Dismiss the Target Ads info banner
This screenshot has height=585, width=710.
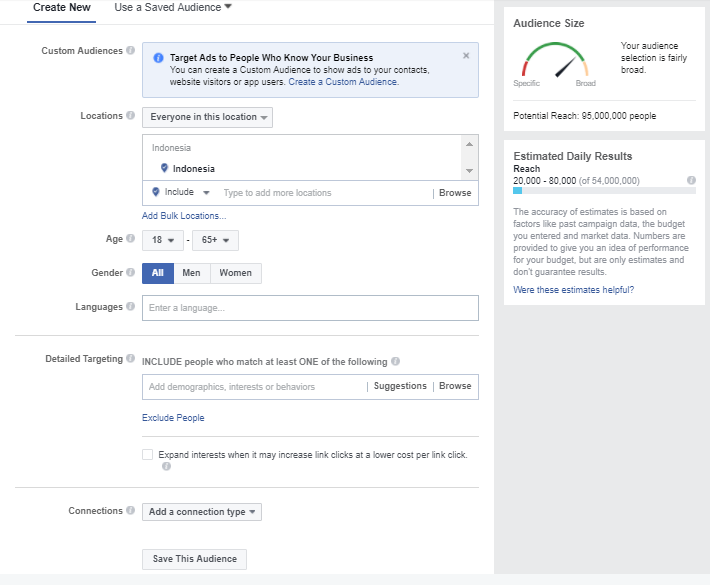tap(466, 56)
